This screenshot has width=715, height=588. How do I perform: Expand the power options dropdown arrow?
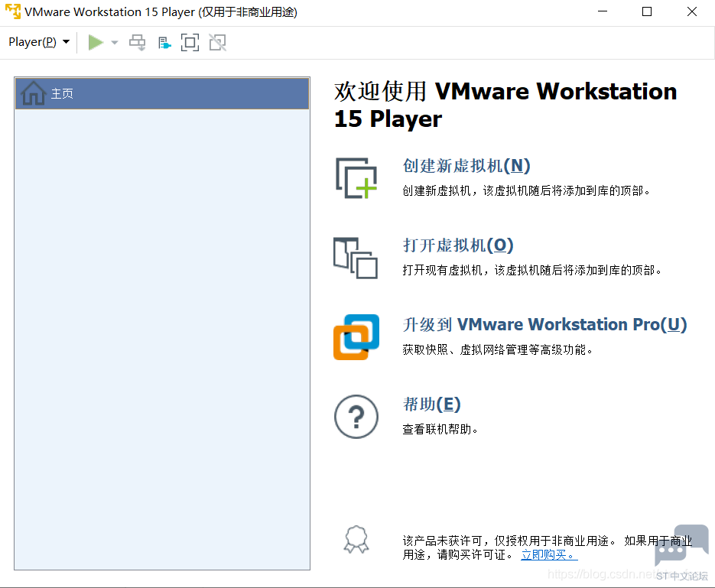tap(115, 42)
